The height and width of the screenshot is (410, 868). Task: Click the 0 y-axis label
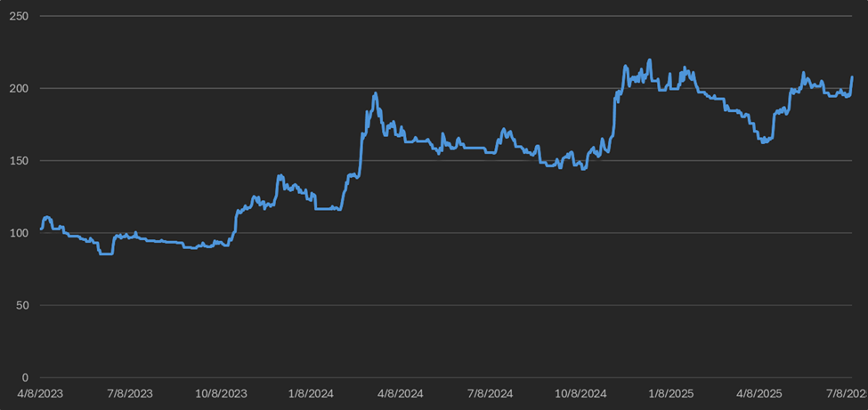click(24, 377)
